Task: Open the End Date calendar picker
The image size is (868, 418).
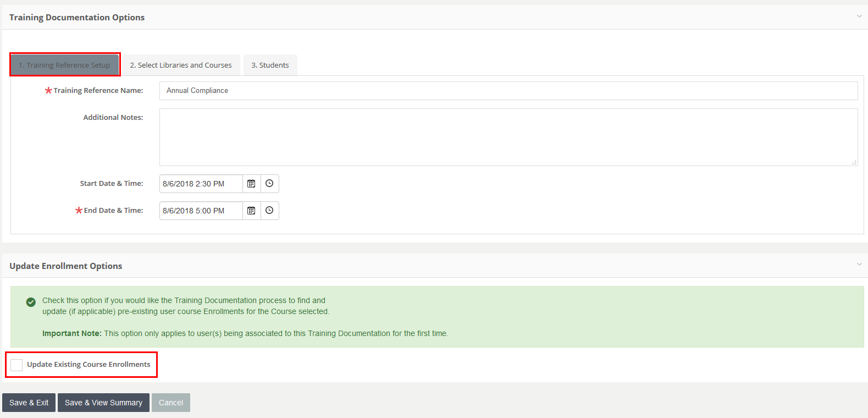Action: coord(251,211)
